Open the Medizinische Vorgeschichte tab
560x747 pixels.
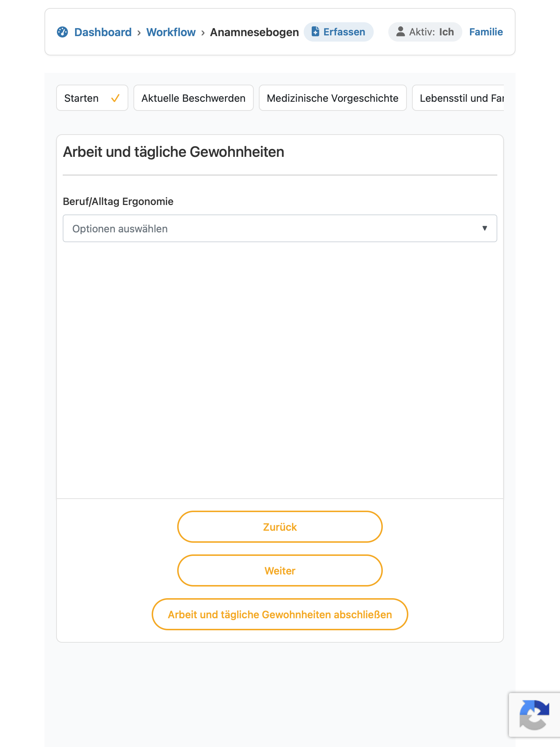point(333,98)
